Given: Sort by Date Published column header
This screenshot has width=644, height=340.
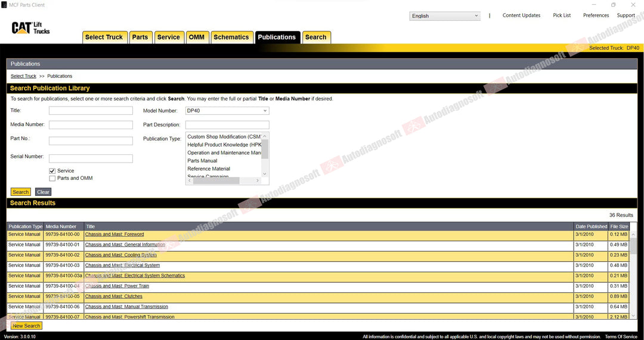Looking at the screenshot, I should pos(590,226).
